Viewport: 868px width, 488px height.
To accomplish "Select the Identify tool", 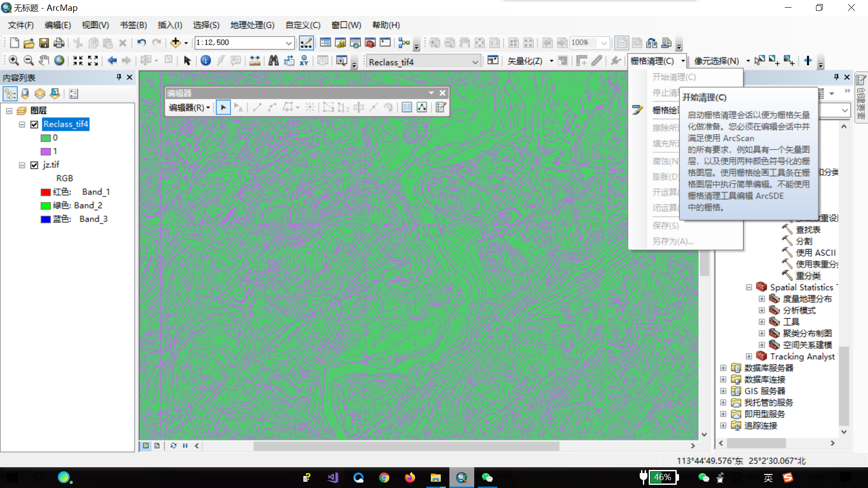I will pyautogui.click(x=206, y=61).
